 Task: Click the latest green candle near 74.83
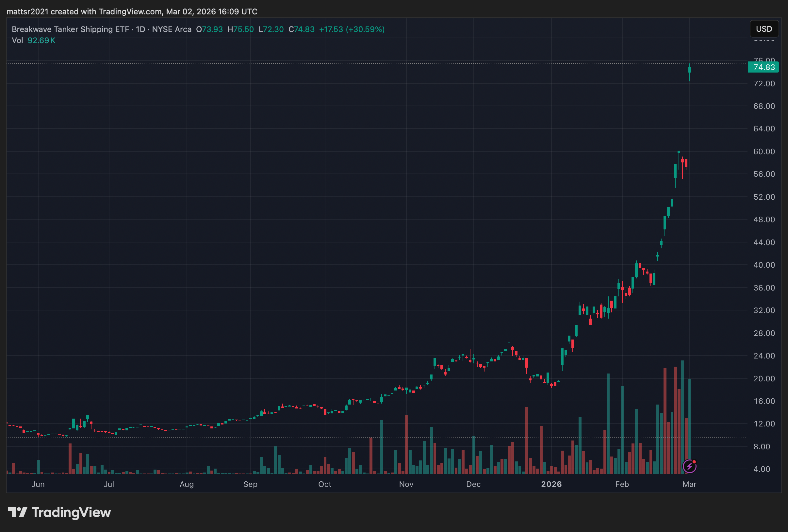[x=689, y=70]
